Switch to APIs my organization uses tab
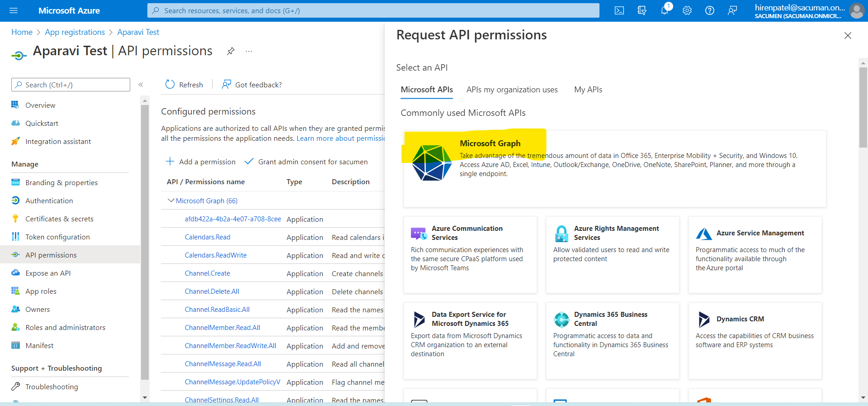 point(512,90)
